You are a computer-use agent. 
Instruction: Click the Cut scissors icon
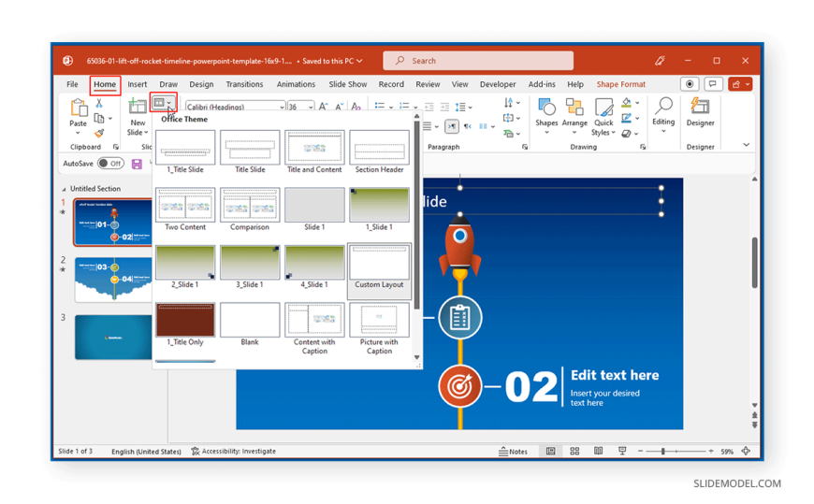pos(99,104)
